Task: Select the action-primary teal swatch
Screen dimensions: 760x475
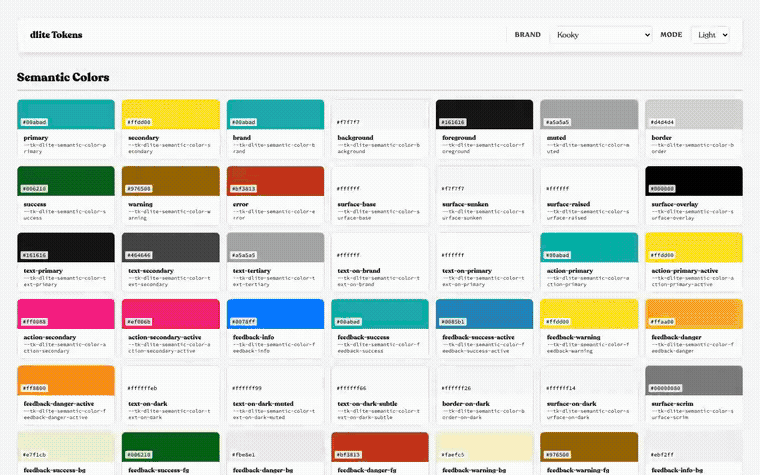Action: (x=589, y=247)
